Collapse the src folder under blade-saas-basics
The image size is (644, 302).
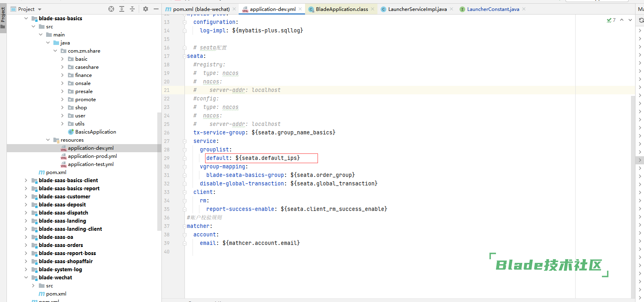coord(34,26)
